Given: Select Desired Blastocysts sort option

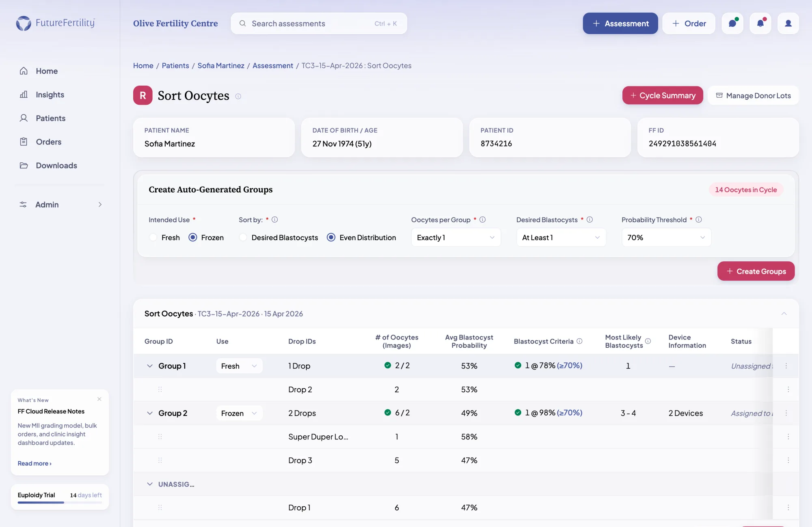Looking at the screenshot, I should click(243, 237).
